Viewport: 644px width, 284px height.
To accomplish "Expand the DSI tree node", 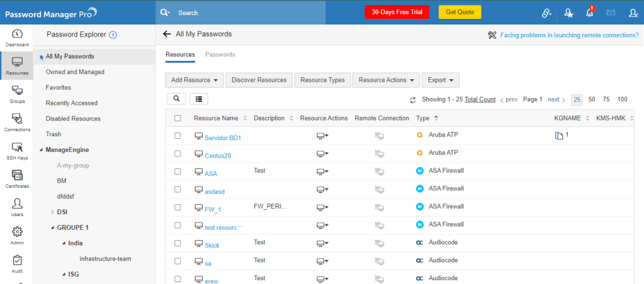I will tap(53, 212).
